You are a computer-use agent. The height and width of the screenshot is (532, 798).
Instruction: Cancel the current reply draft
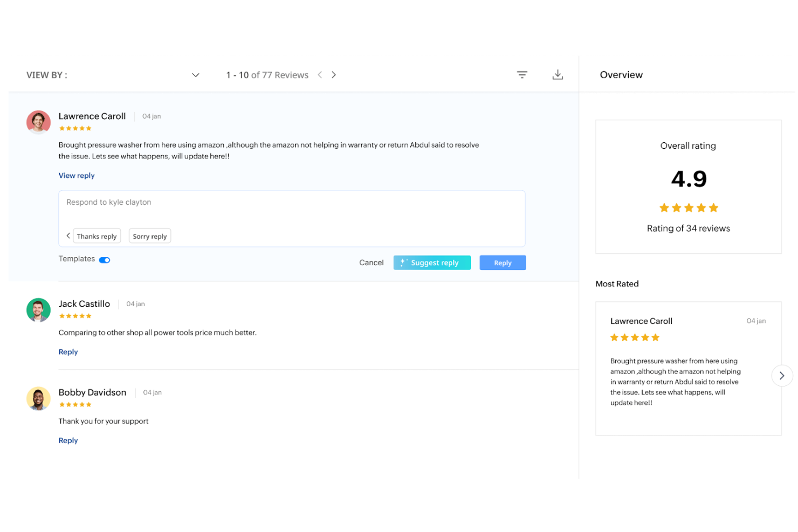(371, 262)
